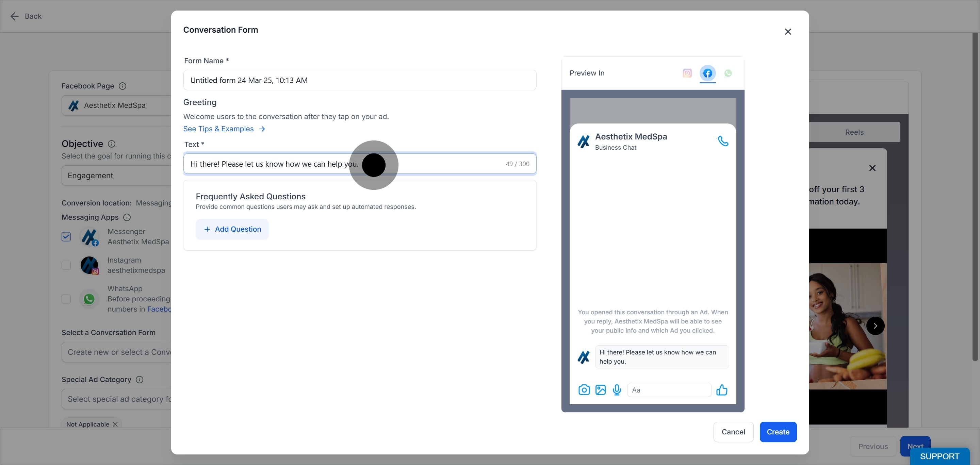Switch preview to WhatsApp icon
This screenshot has height=465, width=980.
(x=728, y=73)
